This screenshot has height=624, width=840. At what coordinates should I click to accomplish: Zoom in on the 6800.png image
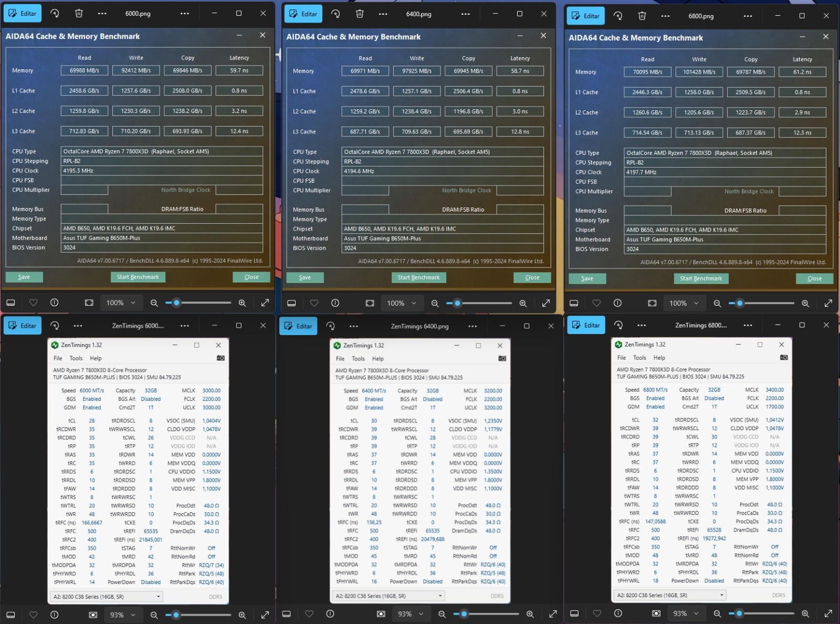coord(805,304)
